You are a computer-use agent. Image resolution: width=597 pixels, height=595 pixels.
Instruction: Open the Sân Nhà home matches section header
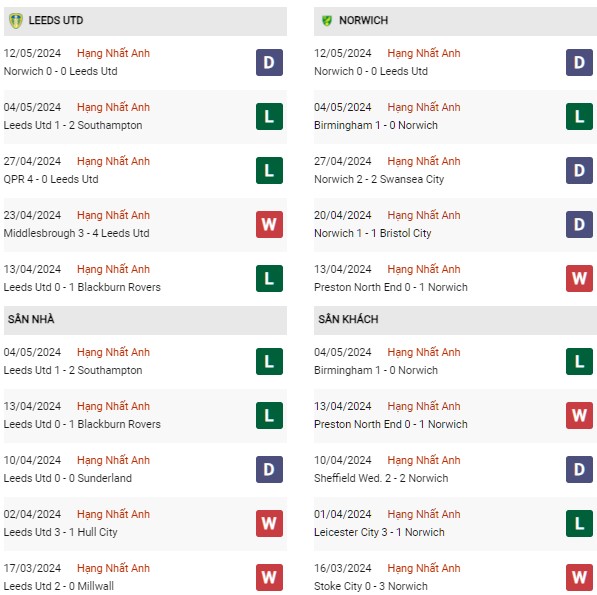point(145,320)
